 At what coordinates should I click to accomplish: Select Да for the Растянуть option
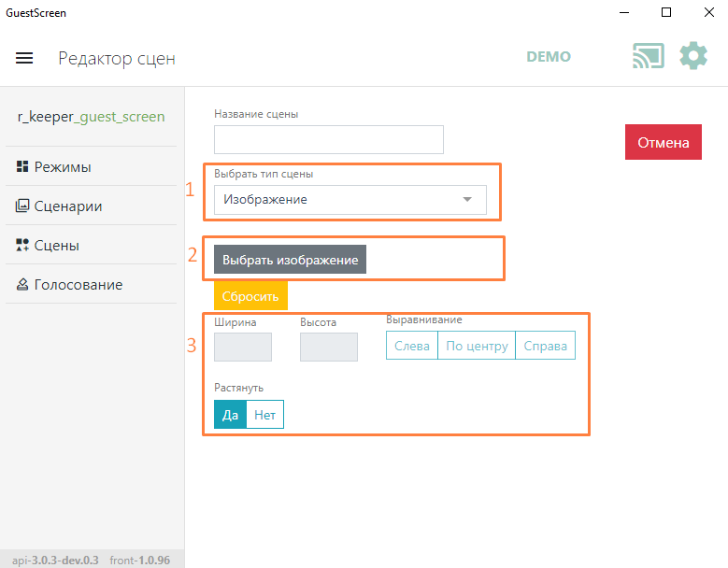point(230,415)
